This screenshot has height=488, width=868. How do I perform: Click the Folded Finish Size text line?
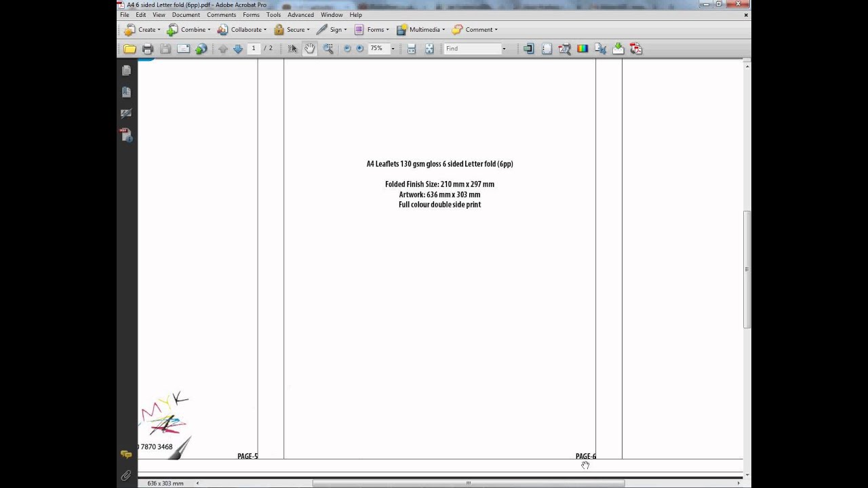click(439, 184)
